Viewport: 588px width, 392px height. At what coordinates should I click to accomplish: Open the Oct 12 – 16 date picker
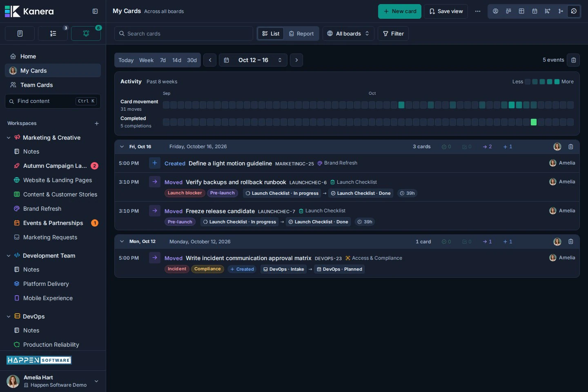pyautogui.click(x=253, y=60)
